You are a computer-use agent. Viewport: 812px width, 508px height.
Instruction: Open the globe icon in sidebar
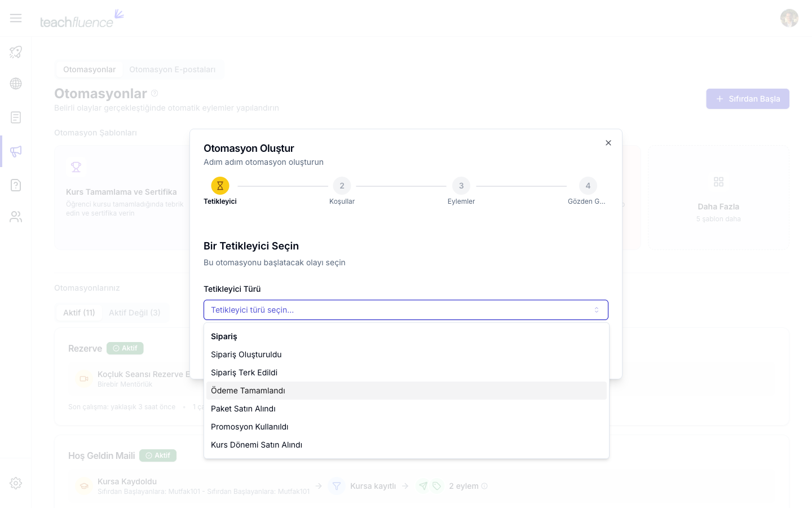click(16, 84)
